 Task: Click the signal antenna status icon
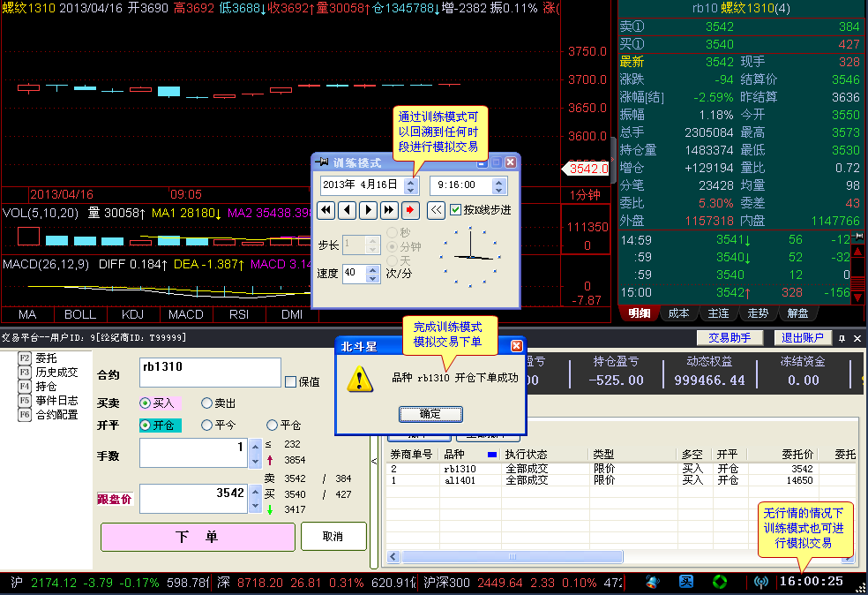click(x=761, y=583)
